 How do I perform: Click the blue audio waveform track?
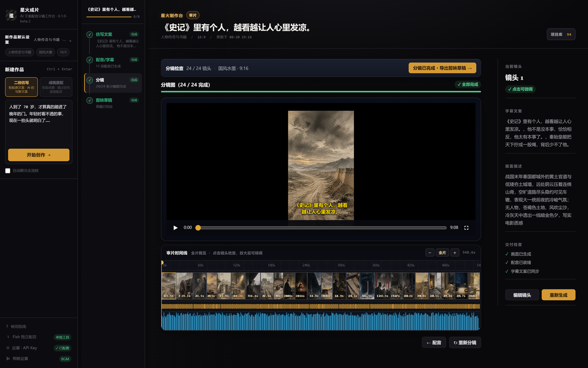[321, 321]
